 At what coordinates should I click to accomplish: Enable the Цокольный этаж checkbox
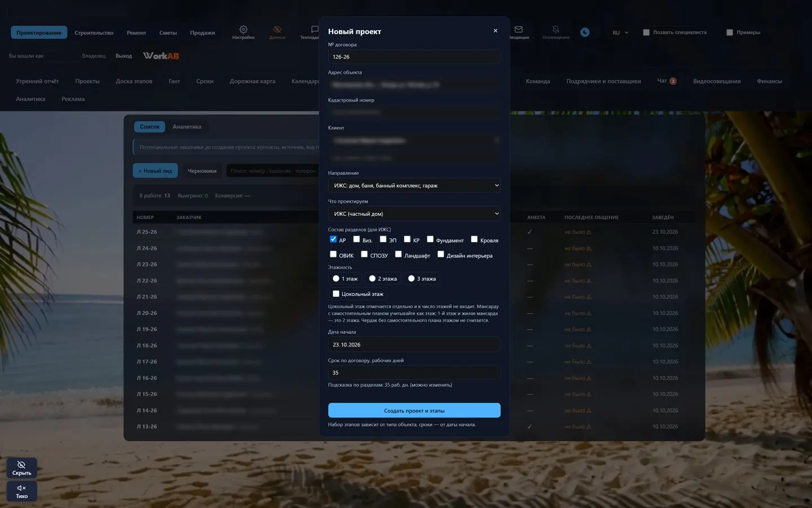336,294
